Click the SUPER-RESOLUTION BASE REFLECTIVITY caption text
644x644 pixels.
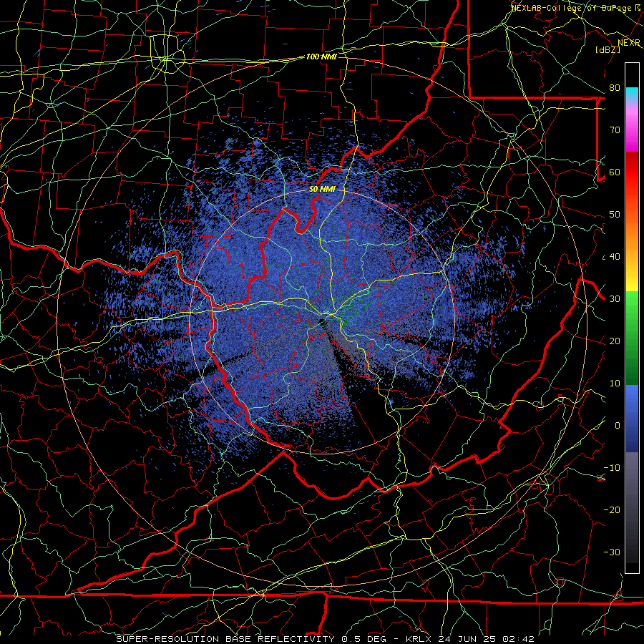225,639
